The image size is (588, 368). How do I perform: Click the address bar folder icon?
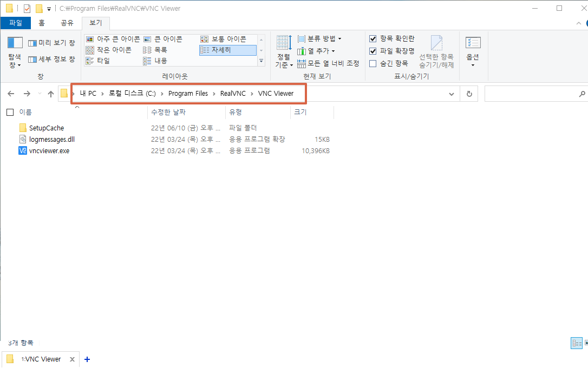[64, 93]
